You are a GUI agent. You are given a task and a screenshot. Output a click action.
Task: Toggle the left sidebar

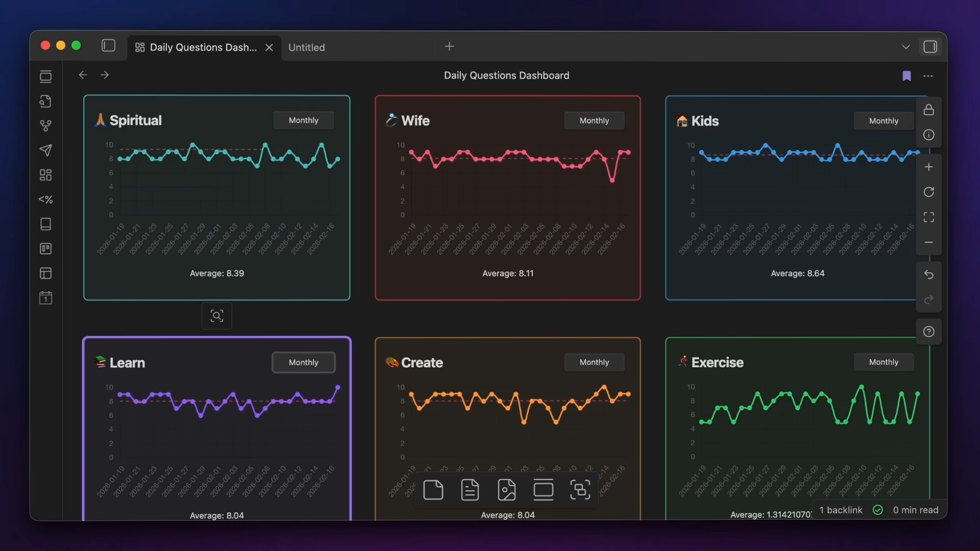click(108, 46)
